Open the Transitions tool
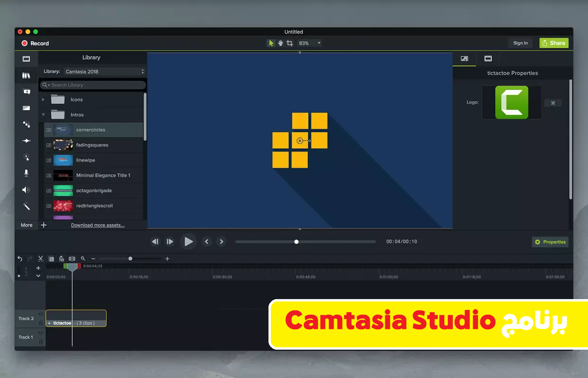Screen dimensions: 588x378 point(26,108)
